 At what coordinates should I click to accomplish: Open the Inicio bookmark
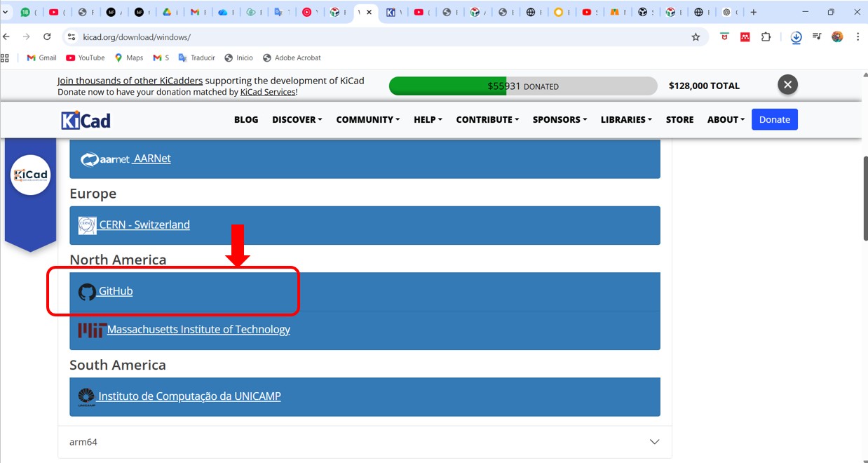238,58
